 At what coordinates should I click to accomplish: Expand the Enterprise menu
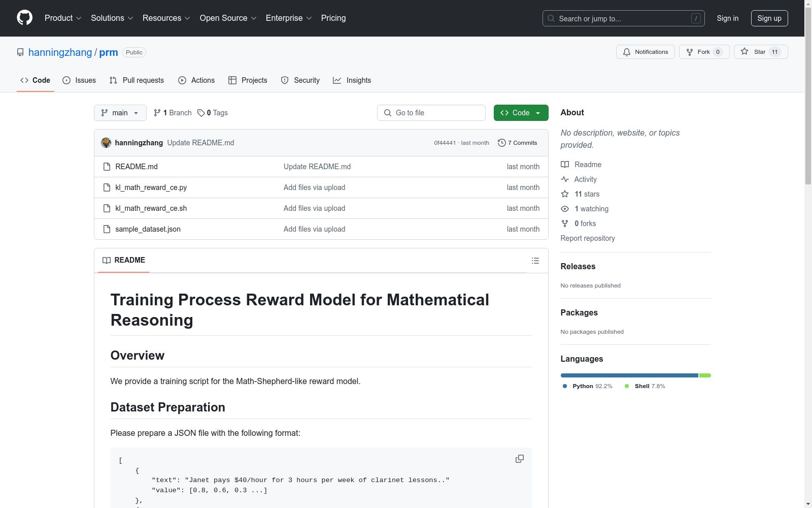(289, 18)
